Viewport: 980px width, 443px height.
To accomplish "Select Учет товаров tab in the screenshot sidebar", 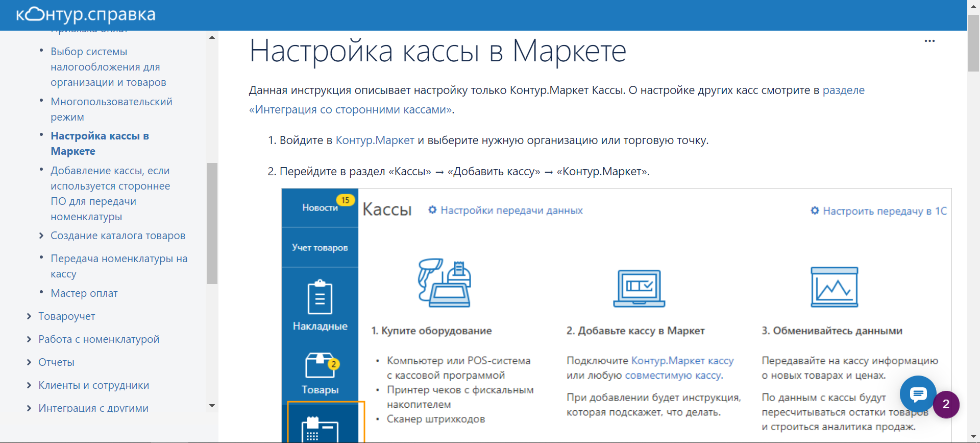I will 320,247.
